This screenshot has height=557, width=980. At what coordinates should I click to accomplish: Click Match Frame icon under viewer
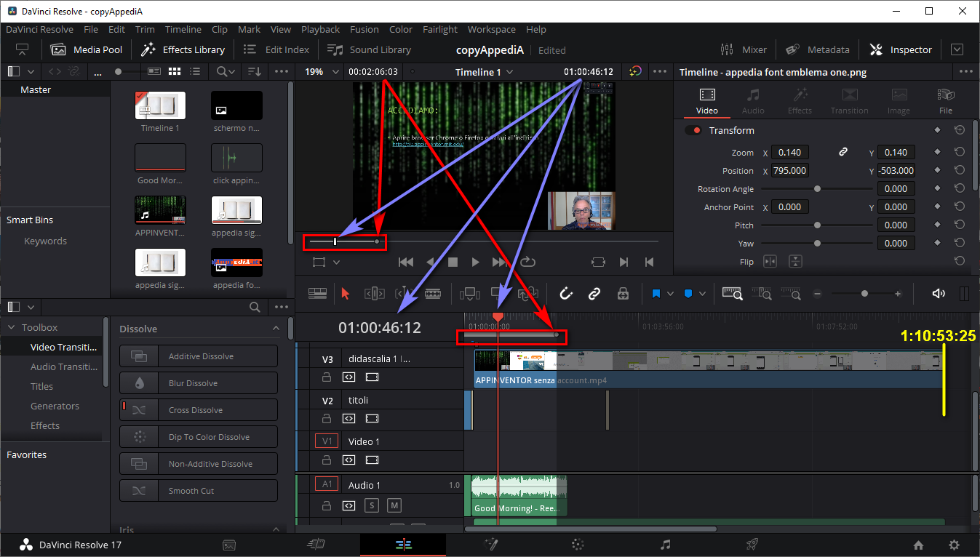coord(598,262)
